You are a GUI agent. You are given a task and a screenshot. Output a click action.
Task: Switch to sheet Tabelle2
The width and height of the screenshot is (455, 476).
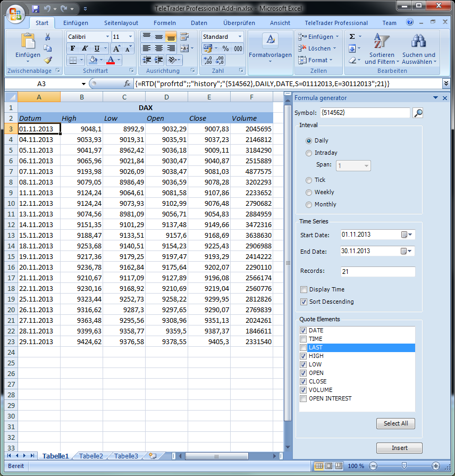(x=91, y=456)
